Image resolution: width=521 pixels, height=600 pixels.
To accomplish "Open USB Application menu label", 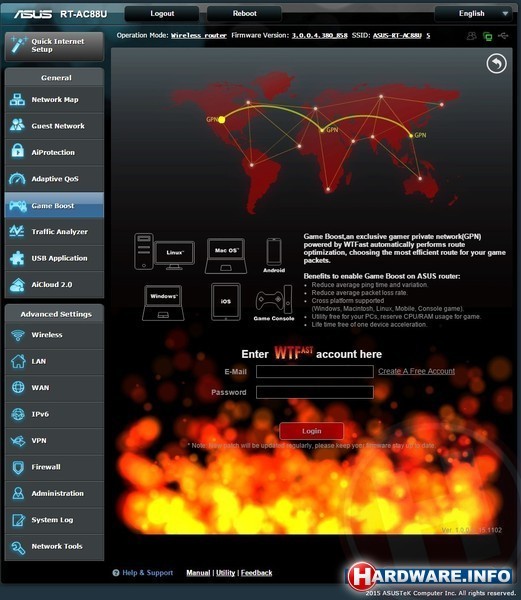I will pyautogui.click(x=59, y=258).
